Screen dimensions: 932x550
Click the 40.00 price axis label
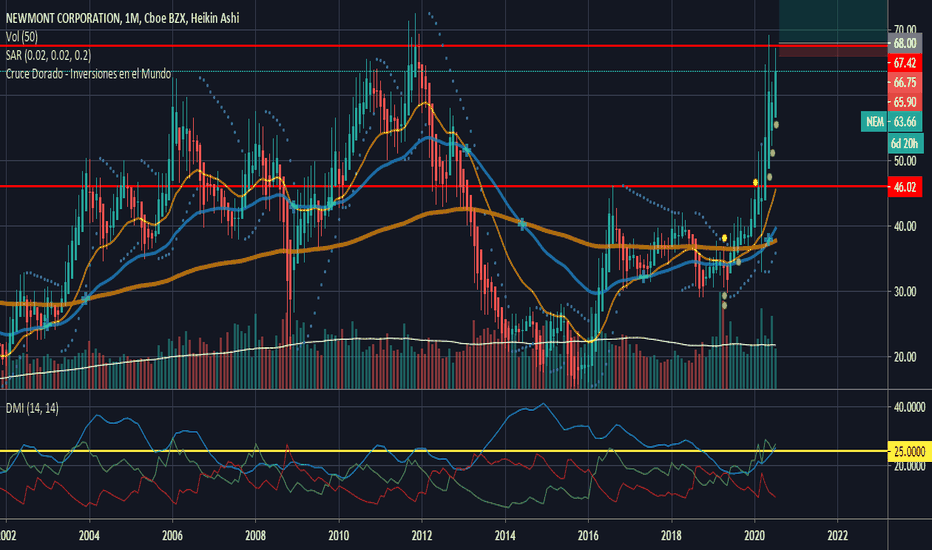[x=905, y=226]
